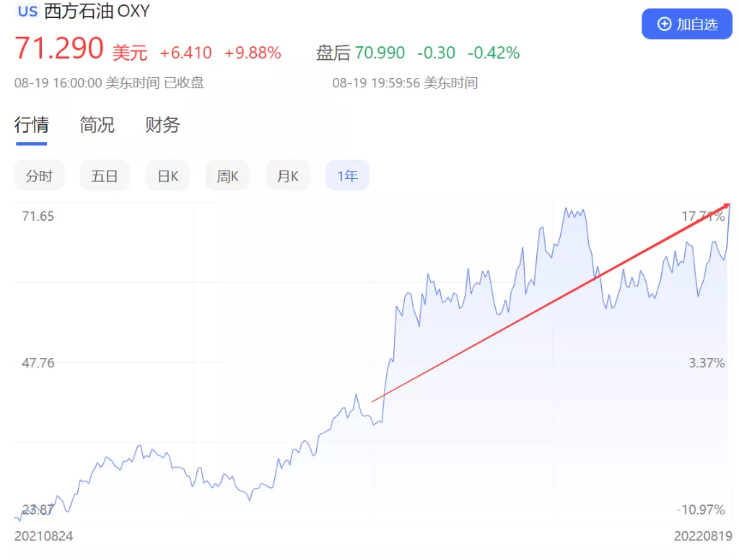Viewport: 739px width, 560px height.
Task: Click the 西方石油 OXY stock name
Action: point(97,12)
